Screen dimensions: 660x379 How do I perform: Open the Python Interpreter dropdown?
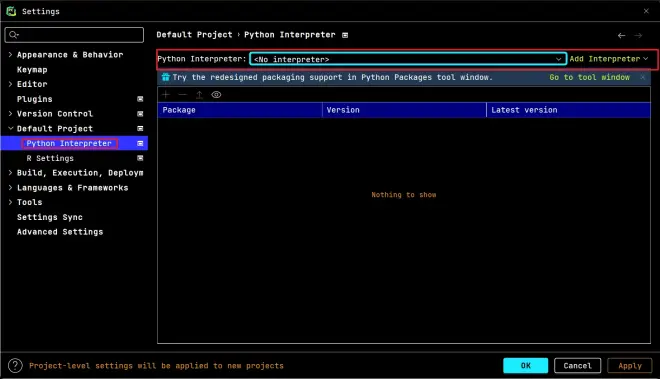(x=408, y=59)
